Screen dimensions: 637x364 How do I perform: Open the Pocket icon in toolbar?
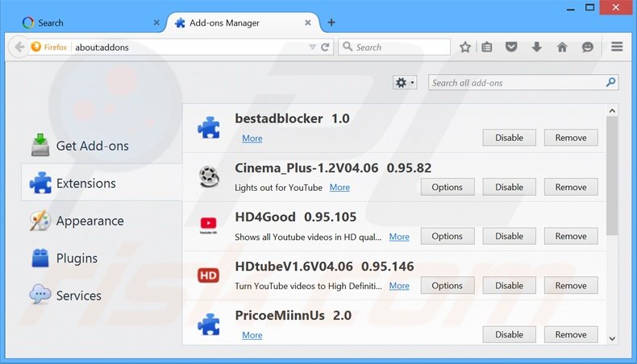coord(511,47)
